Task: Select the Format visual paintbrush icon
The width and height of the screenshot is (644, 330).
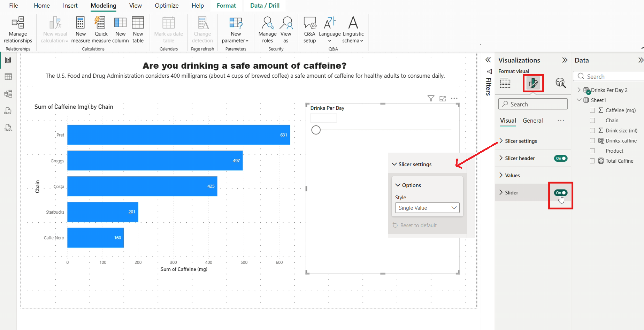Action: pyautogui.click(x=533, y=83)
